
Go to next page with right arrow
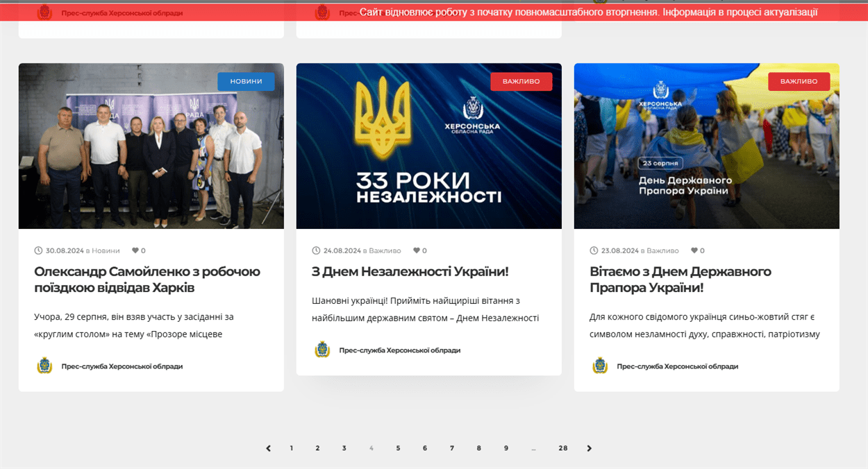click(x=590, y=448)
